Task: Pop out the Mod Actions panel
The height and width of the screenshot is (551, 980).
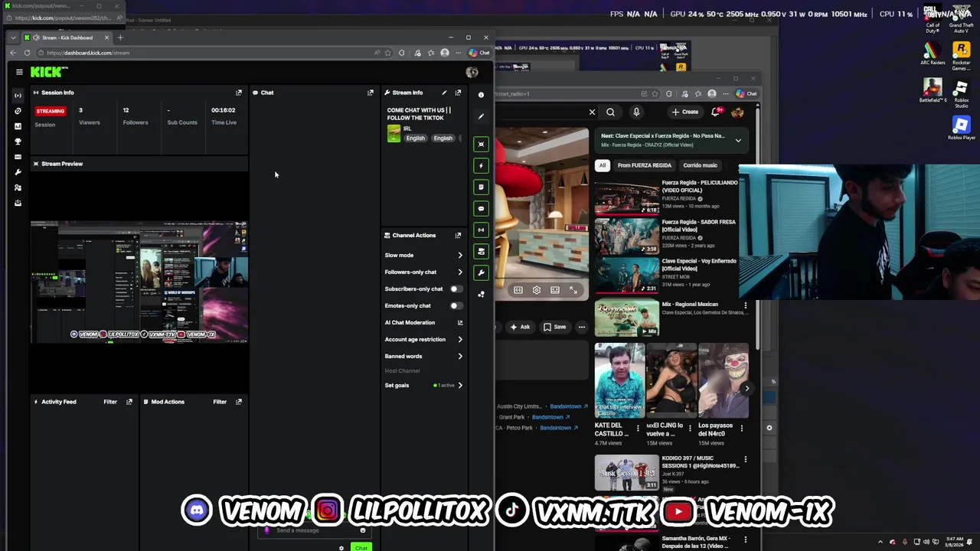Action: tap(239, 402)
